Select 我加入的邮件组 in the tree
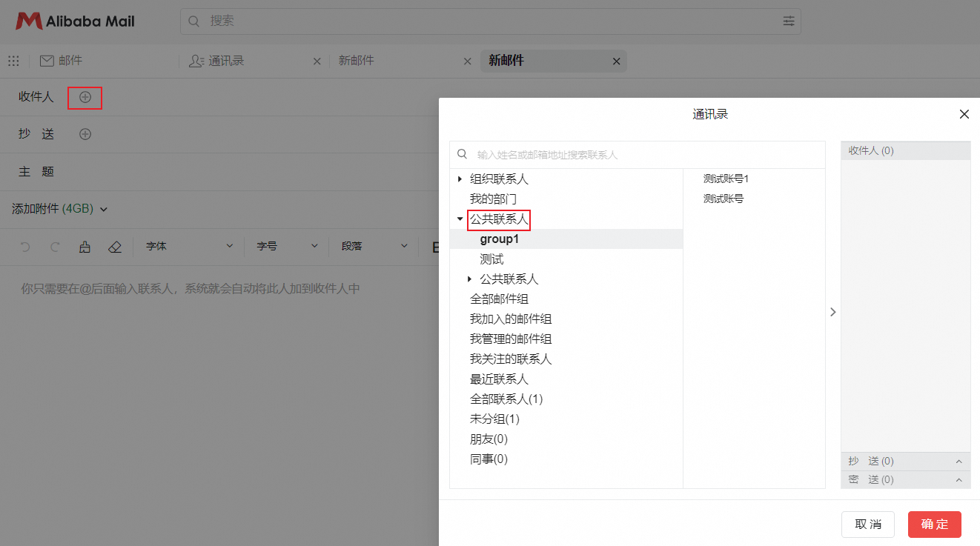Viewport: 980px width, 546px height. [511, 319]
